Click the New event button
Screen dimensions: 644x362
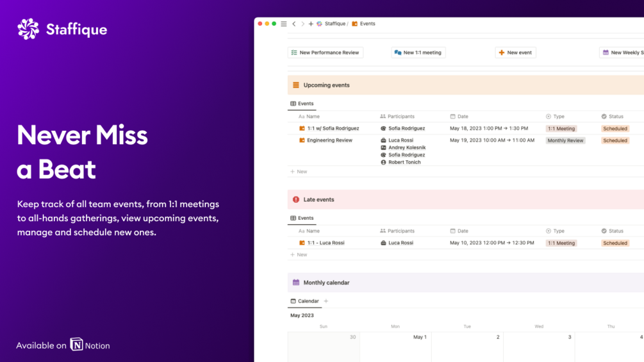coord(515,53)
